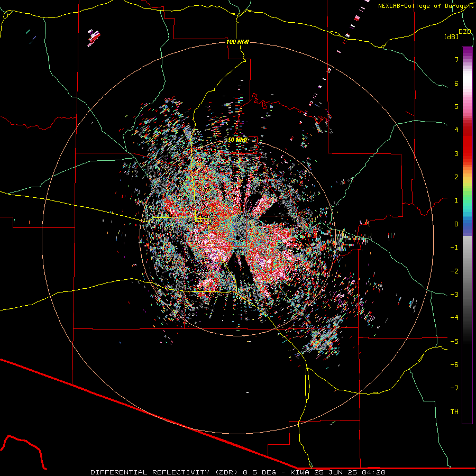Click the 0 dB blue area of color bar
The height and width of the screenshot is (476, 476).
[x=467, y=225]
